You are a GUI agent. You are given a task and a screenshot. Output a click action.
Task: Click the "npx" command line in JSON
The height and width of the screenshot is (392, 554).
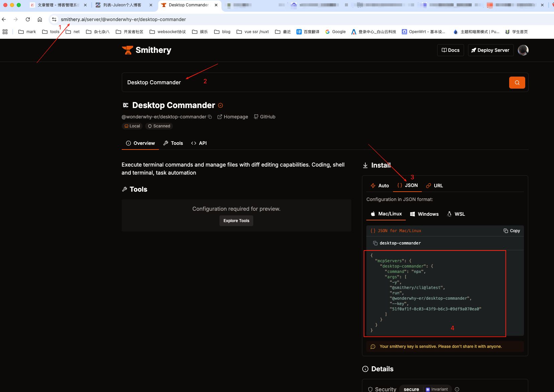(405, 272)
